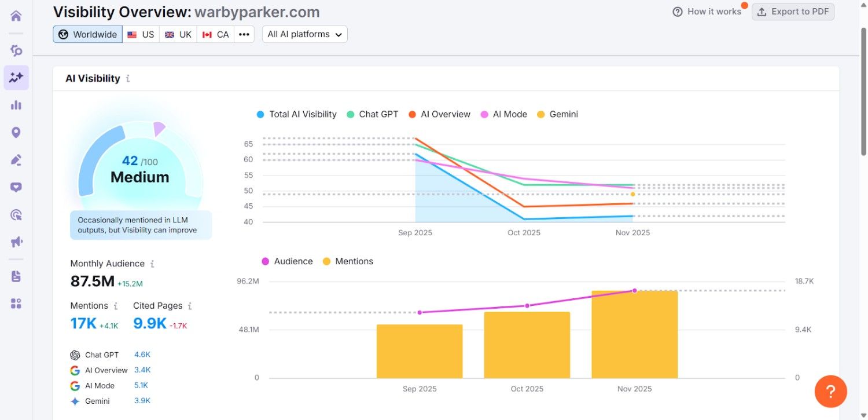Toggle the Mentions chart legend series
The image size is (868, 420).
(x=347, y=261)
